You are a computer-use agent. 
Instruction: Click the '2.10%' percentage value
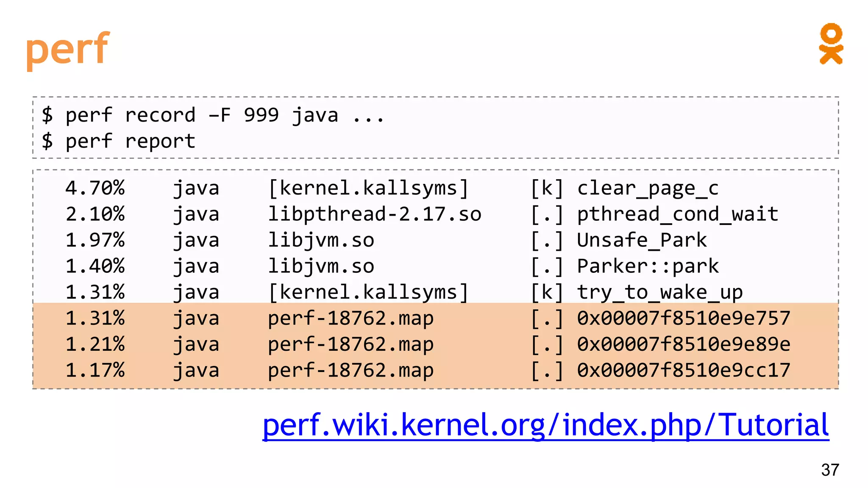pyautogui.click(x=95, y=214)
